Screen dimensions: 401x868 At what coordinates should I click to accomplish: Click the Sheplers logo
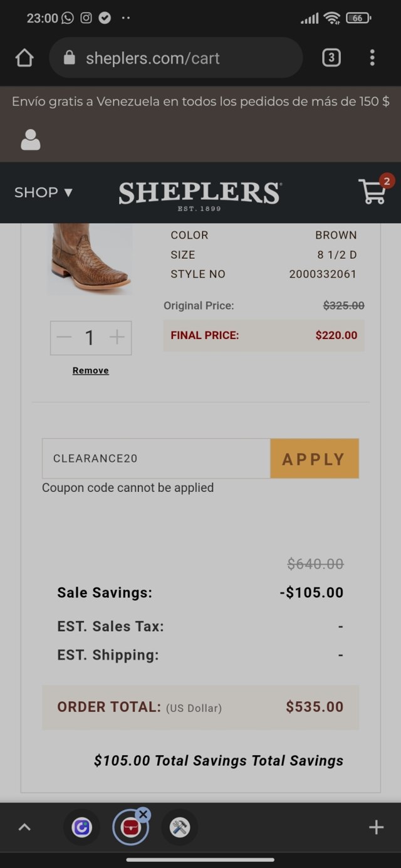point(200,193)
